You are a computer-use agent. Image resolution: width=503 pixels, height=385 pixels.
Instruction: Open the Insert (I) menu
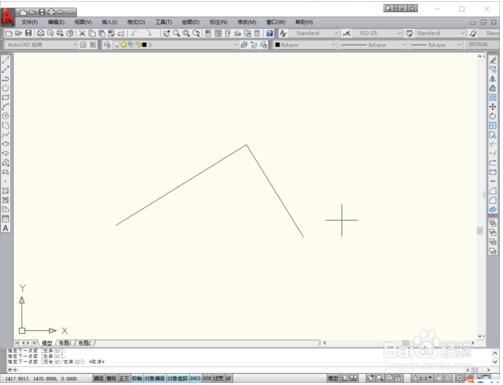pos(109,22)
